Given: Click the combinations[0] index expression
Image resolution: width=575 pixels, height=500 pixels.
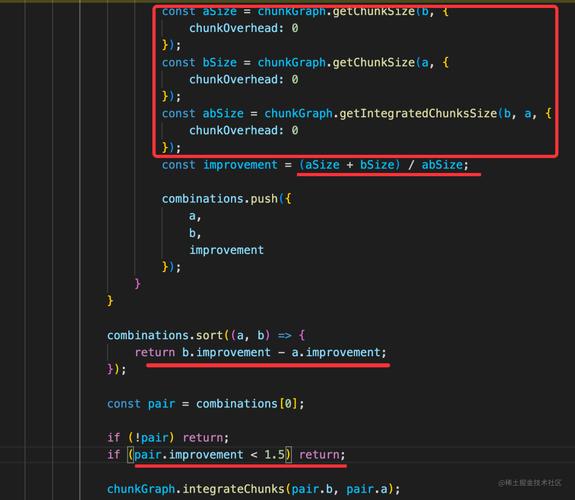Looking at the screenshot, I should point(247,404).
